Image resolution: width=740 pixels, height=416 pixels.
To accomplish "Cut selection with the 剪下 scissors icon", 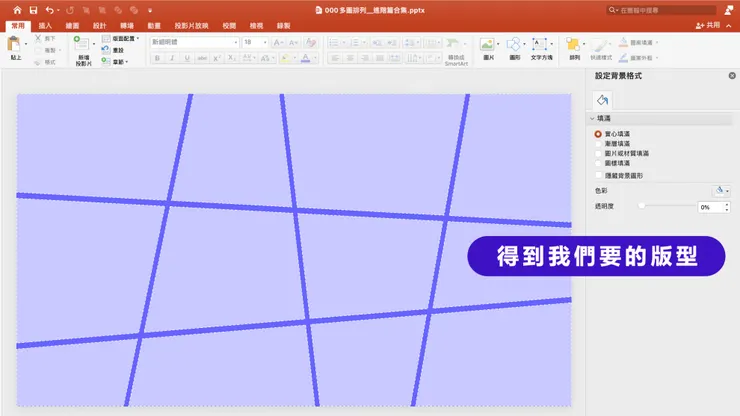I will coord(38,38).
